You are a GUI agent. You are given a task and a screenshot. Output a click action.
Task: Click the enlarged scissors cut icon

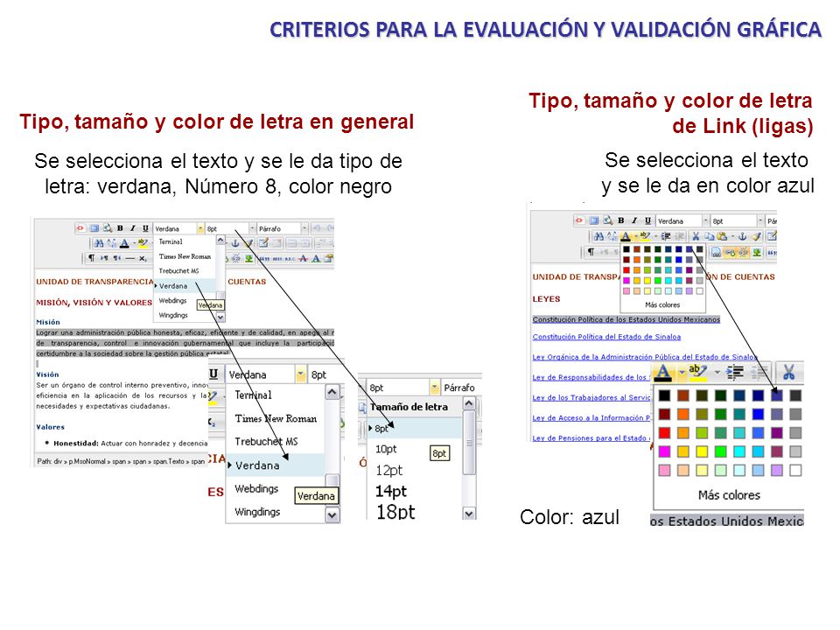point(788,372)
